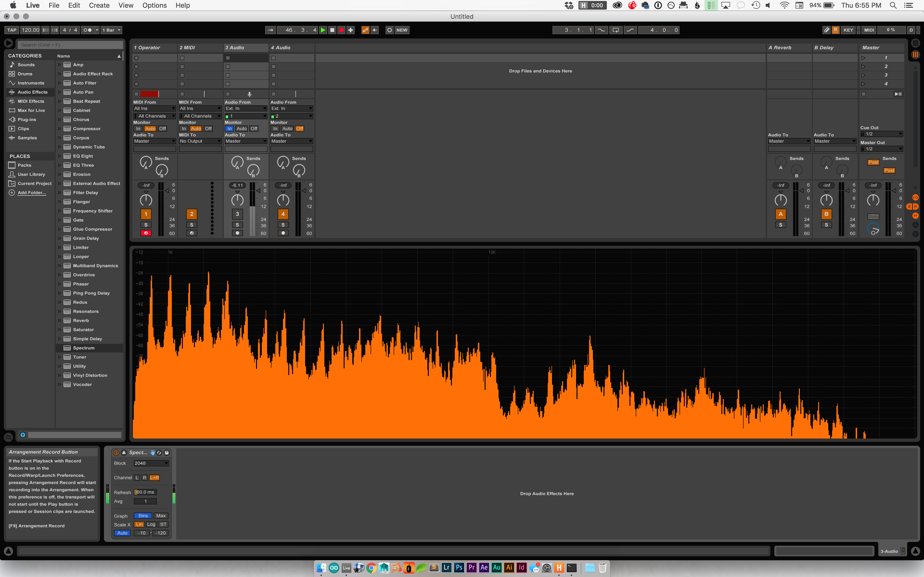The height and width of the screenshot is (577, 924).
Task: Open the Options menu in menu bar
Action: tap(154, 5)
